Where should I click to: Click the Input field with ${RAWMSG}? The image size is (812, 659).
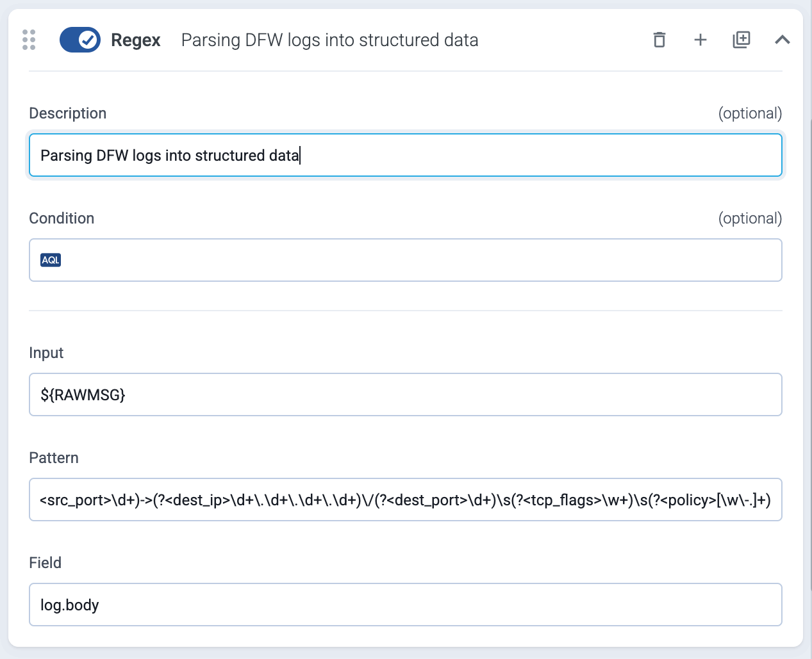[406, 395]
